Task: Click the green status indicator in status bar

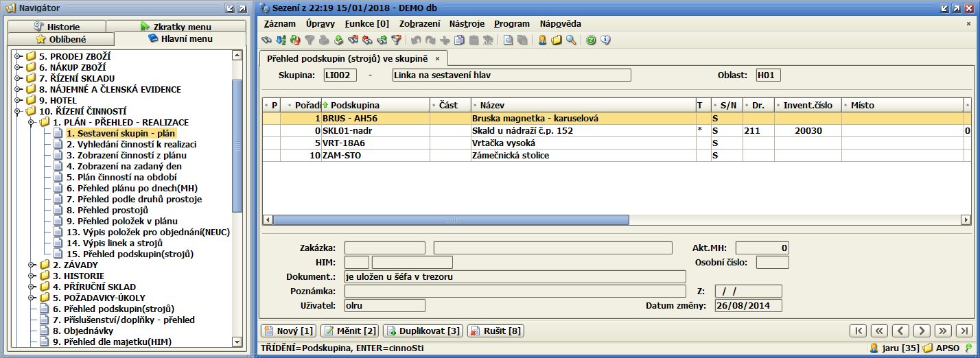Action: coord(968,348)
